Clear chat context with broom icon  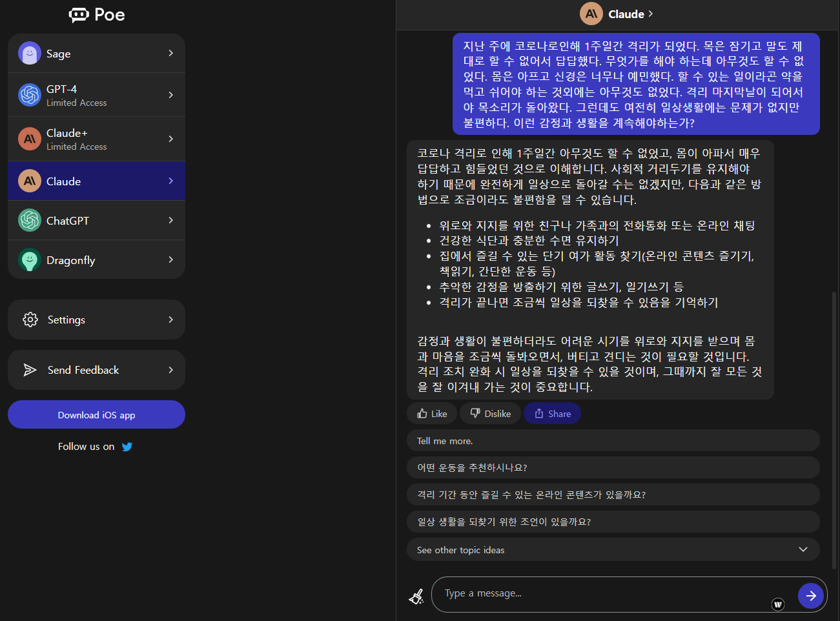(416, 596)
